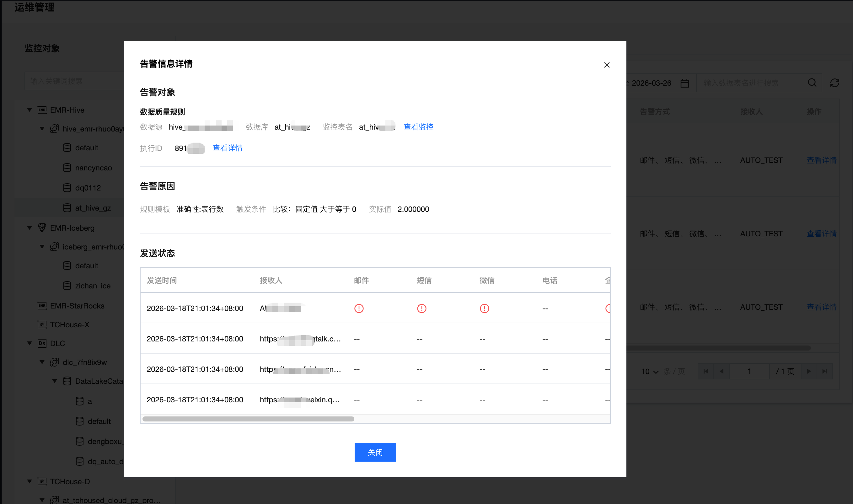This screenshot has width=853, height=504.
Task: Click the 发送时间 column header
Action: (x=162, y=280)
